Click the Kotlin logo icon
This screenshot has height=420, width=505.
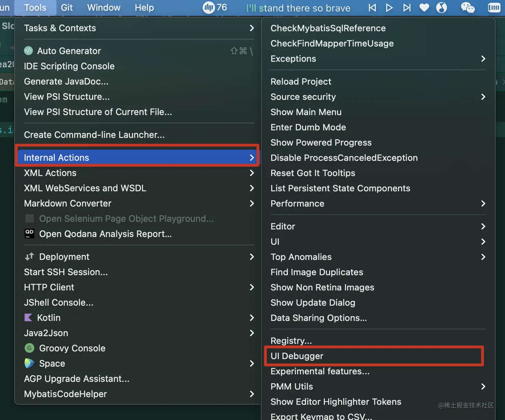coord(28,317)
